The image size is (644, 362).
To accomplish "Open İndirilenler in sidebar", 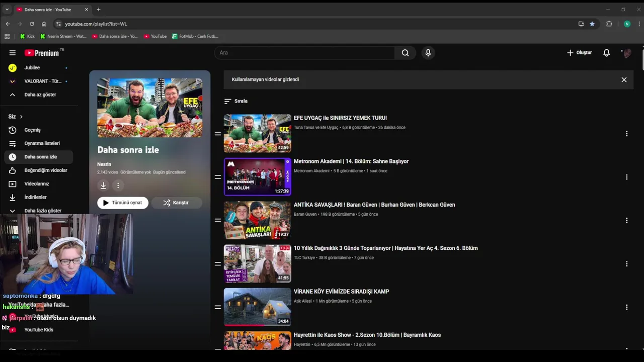I will click(38, 197).
